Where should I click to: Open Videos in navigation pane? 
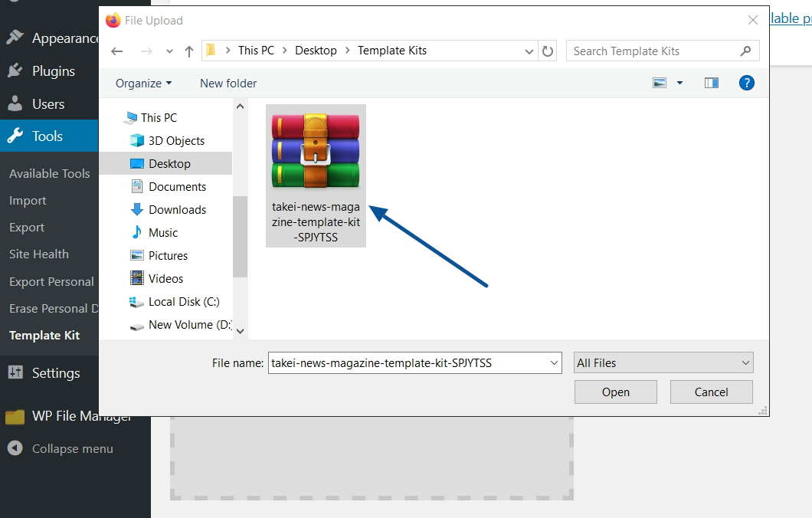tap(165, 279)
